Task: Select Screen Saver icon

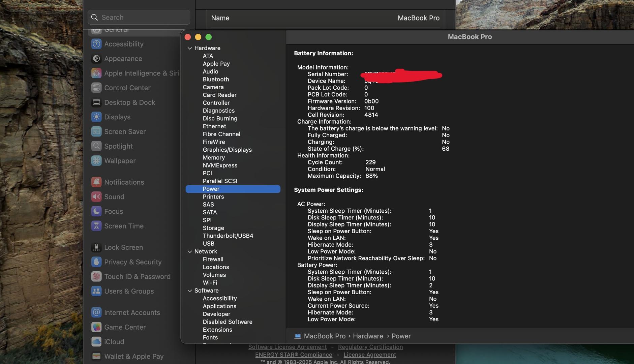Action: coord(96,131)
